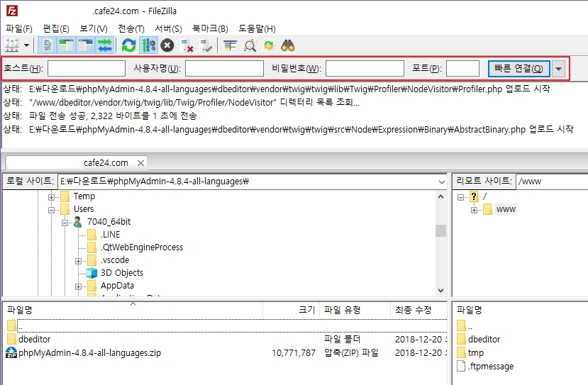The height and width of the screenshot is (385, 588).
Task: Open the 보기(V) menu
Action: point(94,28)
